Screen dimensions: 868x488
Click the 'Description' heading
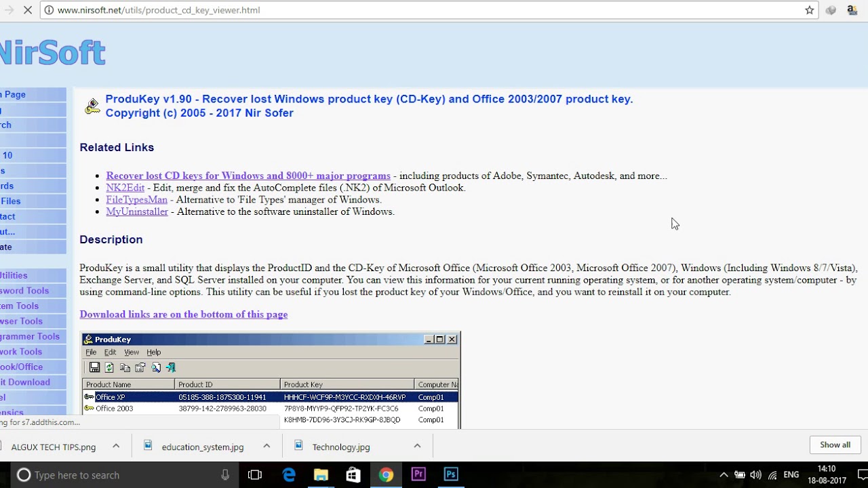pyautogui.click(x=111, y=239)
